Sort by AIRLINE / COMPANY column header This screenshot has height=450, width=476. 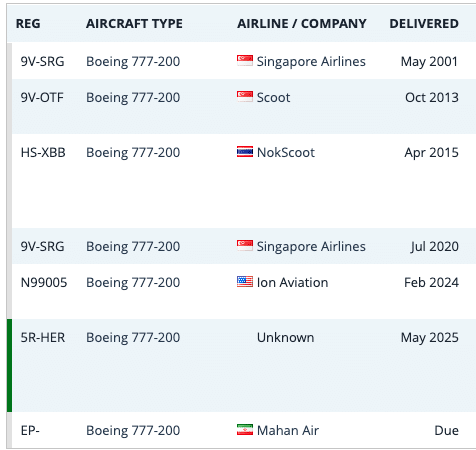point(302,24)
